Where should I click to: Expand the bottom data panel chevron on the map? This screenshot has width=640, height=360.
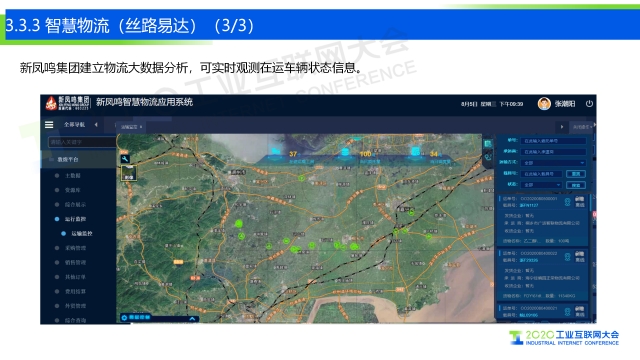[x=192, y=318]
